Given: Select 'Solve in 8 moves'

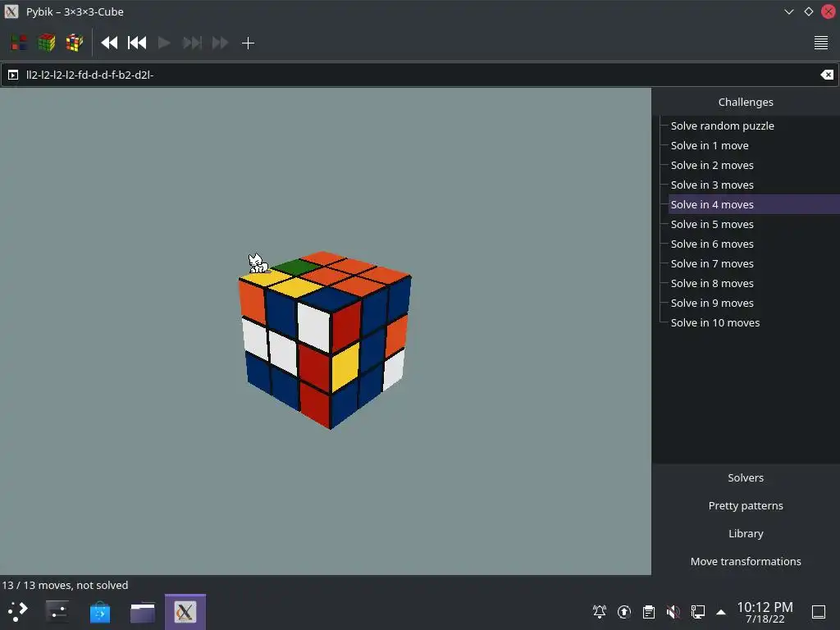Looking at the screenshot, I should (712, 283).
